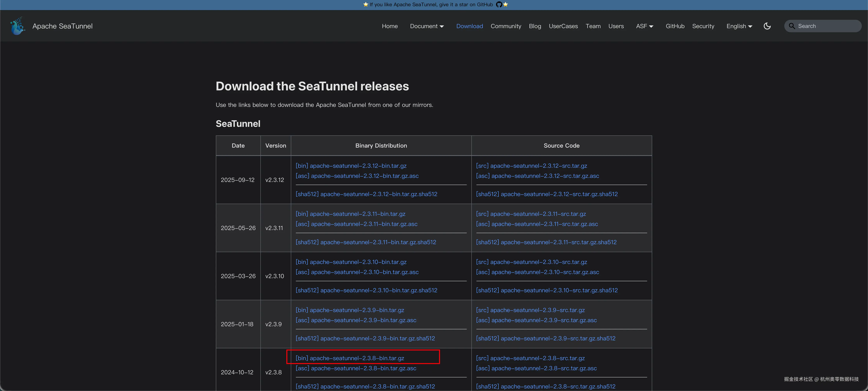Download apache-seatunnel-2.3.9-src.tar.gz source

(530, 310)
